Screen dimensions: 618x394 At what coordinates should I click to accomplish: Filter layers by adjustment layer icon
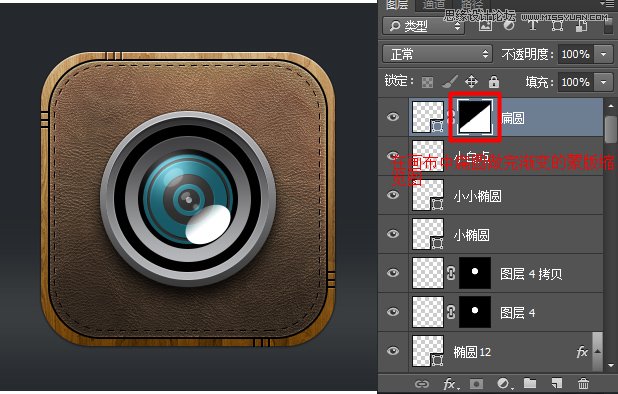coord(509,25)
